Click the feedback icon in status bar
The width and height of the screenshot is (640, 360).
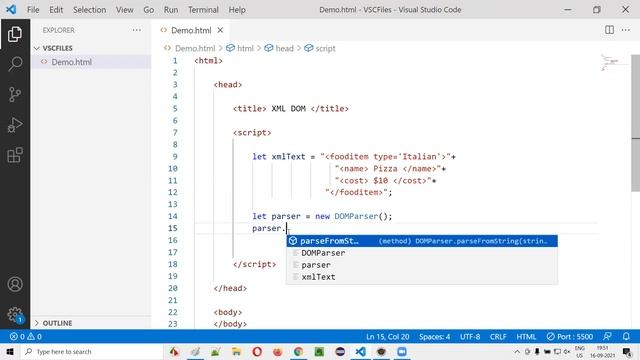[607, 336]
